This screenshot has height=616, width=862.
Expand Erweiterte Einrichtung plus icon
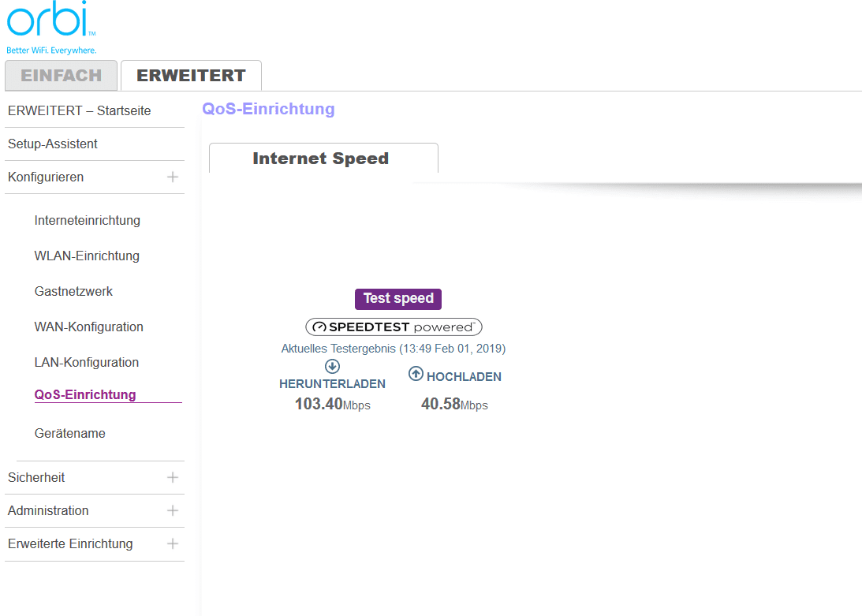(x=173, y=544)
